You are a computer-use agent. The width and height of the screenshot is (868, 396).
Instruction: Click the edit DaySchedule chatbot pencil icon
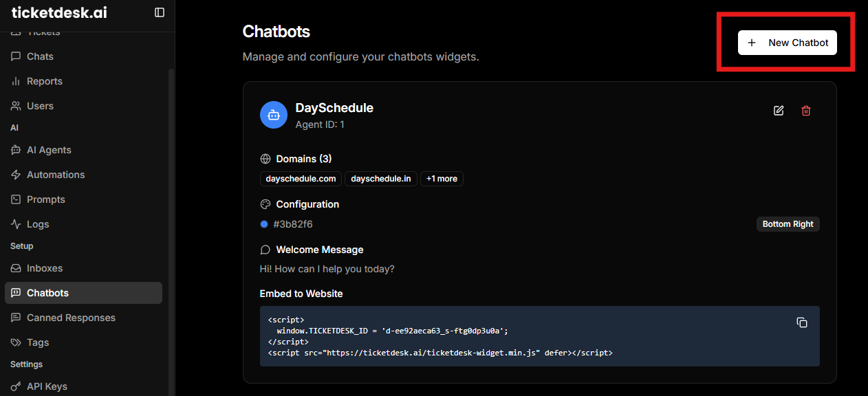pyautogui.click(x=779, y=111)
